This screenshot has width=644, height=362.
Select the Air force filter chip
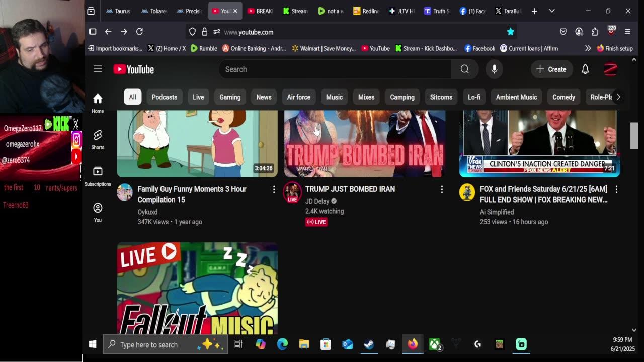[x=299, y=97]
